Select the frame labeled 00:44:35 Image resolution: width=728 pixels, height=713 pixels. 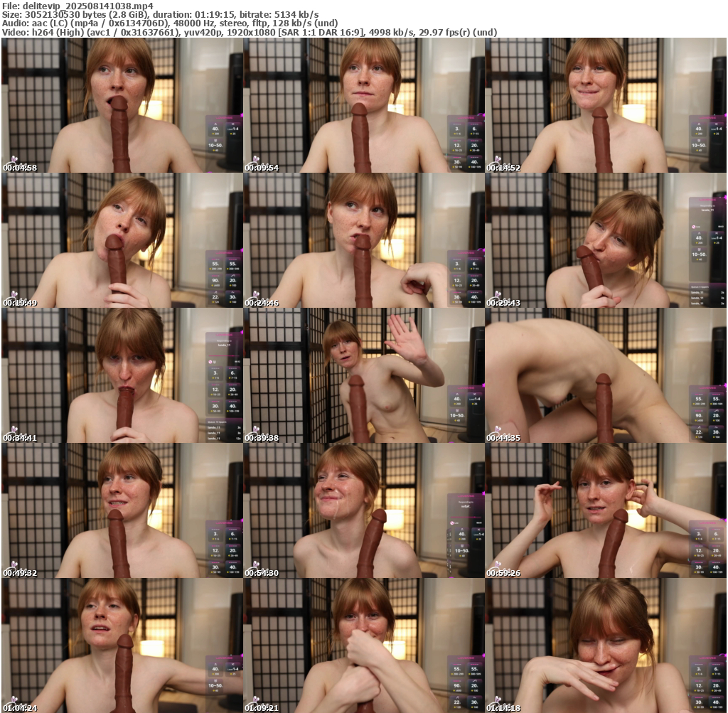(606, 375)
